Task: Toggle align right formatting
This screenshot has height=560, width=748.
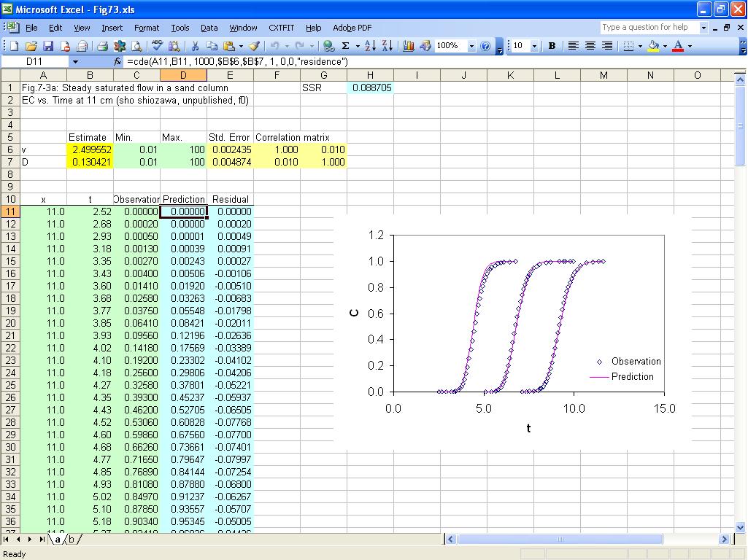Action: (606, 46)
